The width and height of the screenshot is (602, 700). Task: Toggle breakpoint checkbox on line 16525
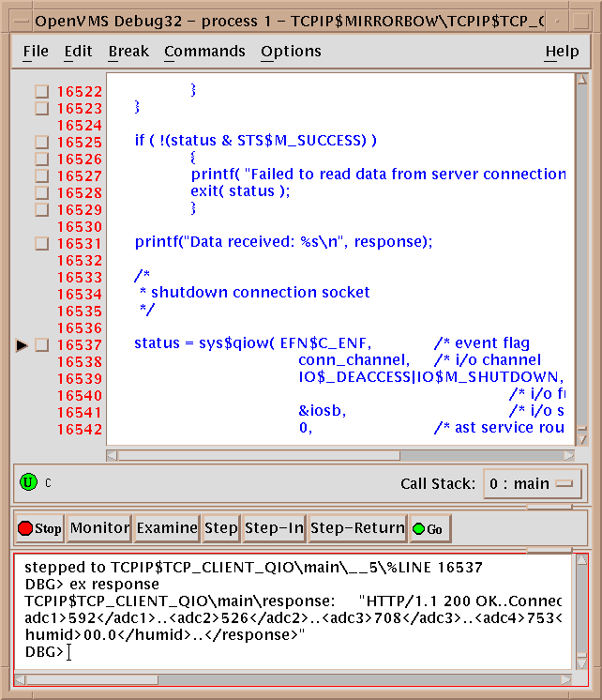click(x=42, y=142)
